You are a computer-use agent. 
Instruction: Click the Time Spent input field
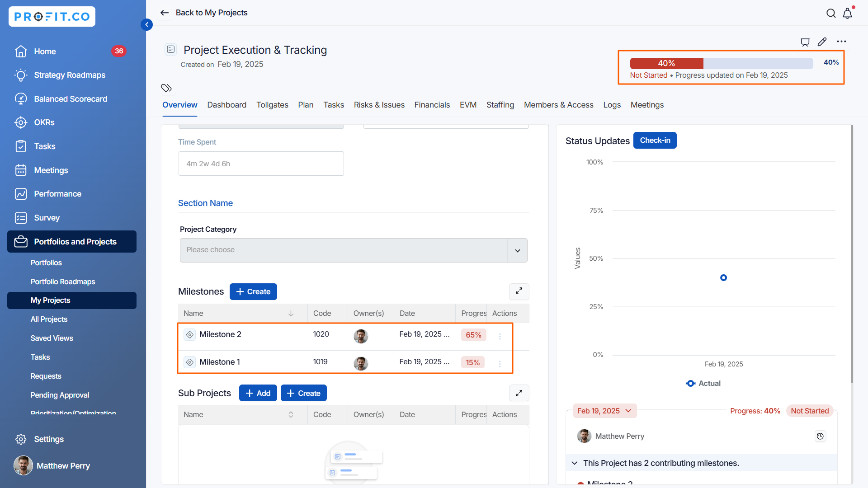(261, 164)
